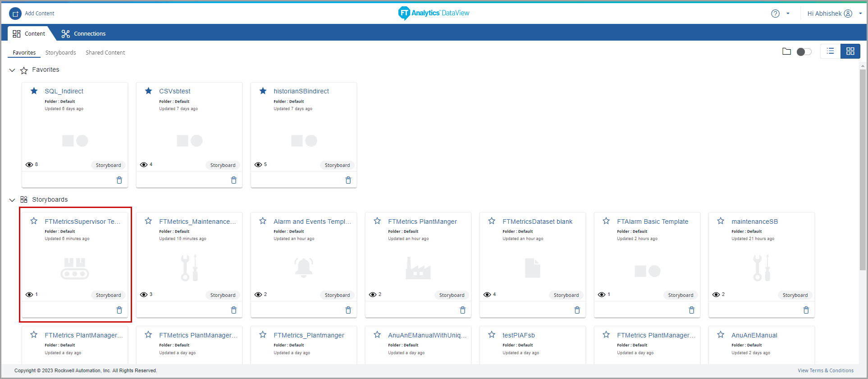Click the alarm bell thumbnail on Alarm and Events card
The width and height of the screenshot is (868, 379).
[x=304, y=268]
